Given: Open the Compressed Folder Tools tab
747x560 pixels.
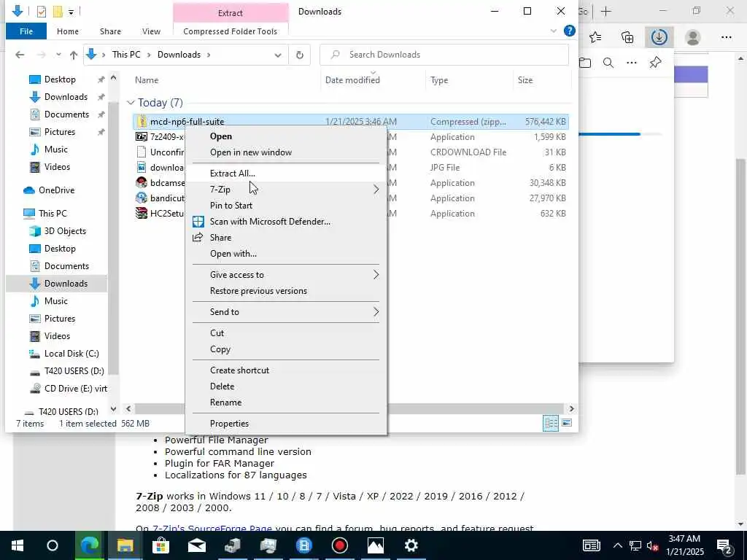Looking at the screenshot, I should tap(230, 31).
